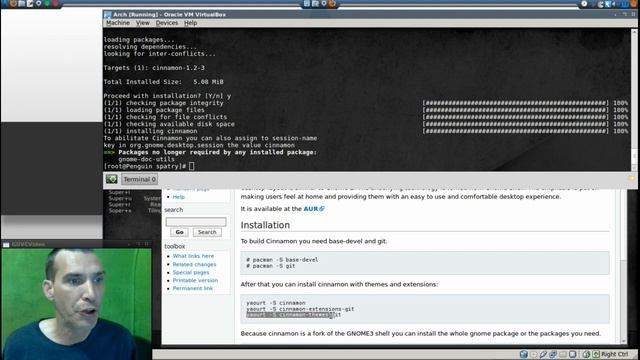
Task: Click the Installation heading on the wiki page
Action: pos(265,225)
